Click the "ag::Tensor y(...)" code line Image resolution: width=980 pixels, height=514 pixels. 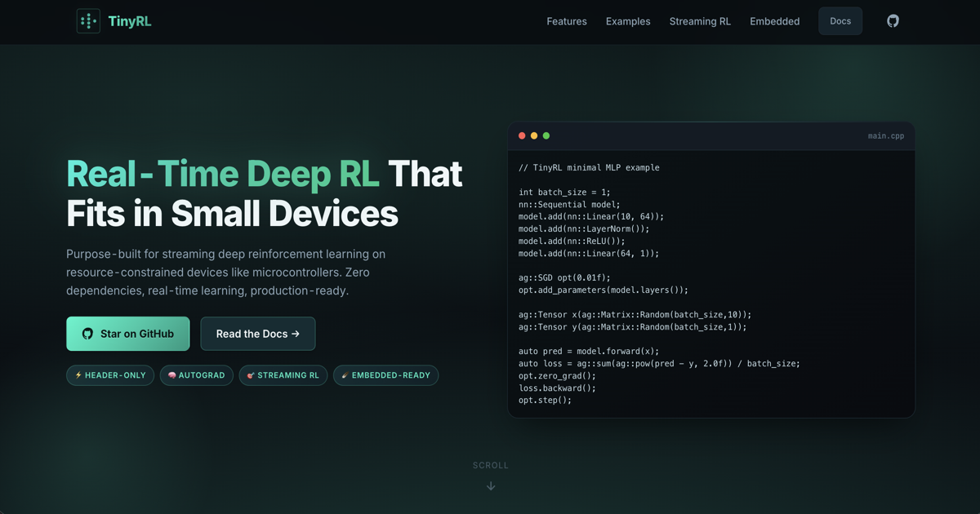pos(632,326)
